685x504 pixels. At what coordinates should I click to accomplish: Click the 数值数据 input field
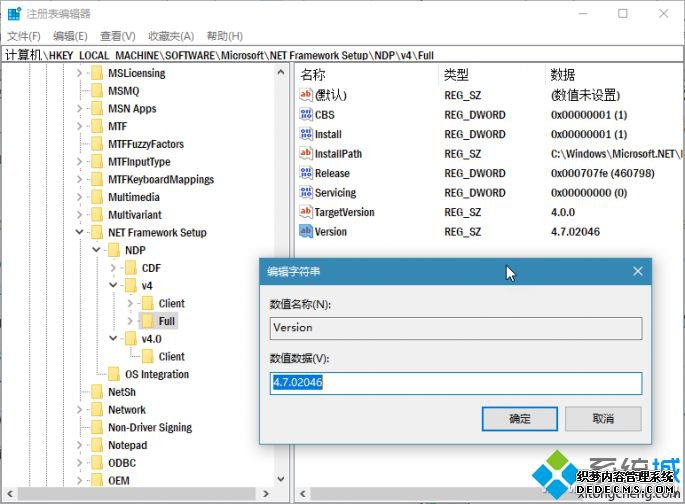[456, 383]
